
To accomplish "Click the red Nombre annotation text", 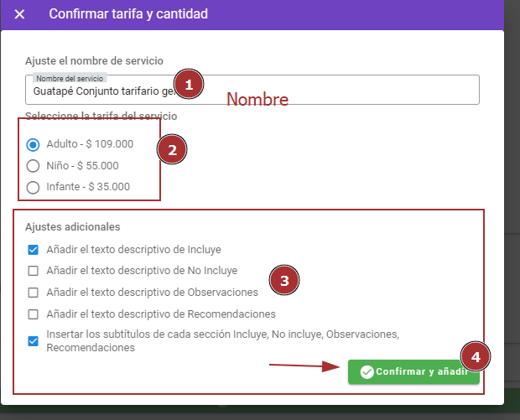I will click(x=257, y=100).
